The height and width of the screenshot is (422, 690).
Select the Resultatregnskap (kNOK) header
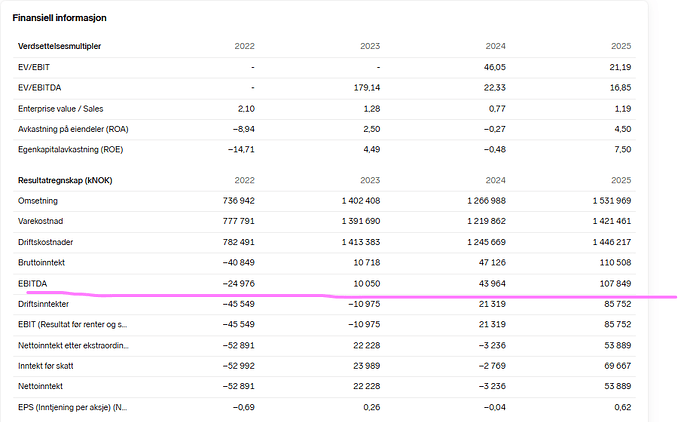click(65, 180)
